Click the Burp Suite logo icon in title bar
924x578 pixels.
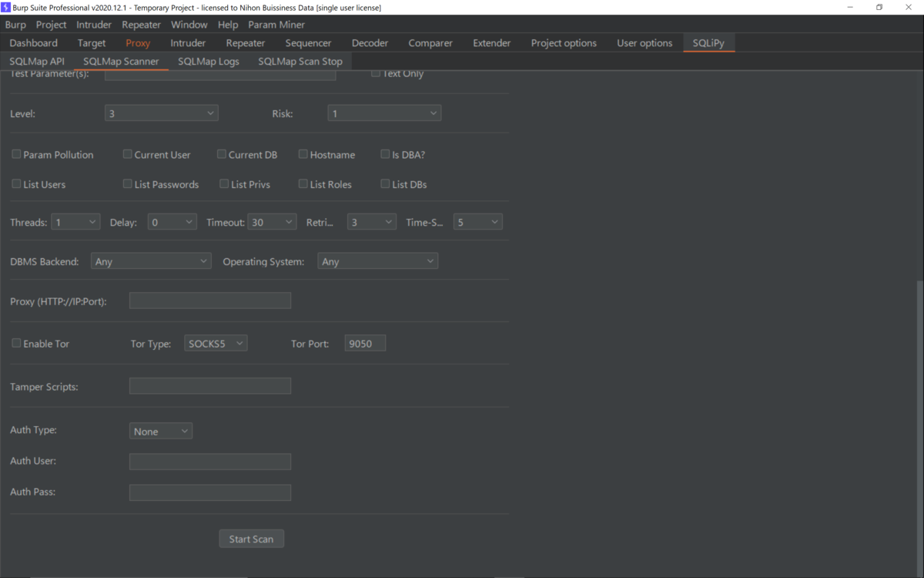click(x=5, y=7)
